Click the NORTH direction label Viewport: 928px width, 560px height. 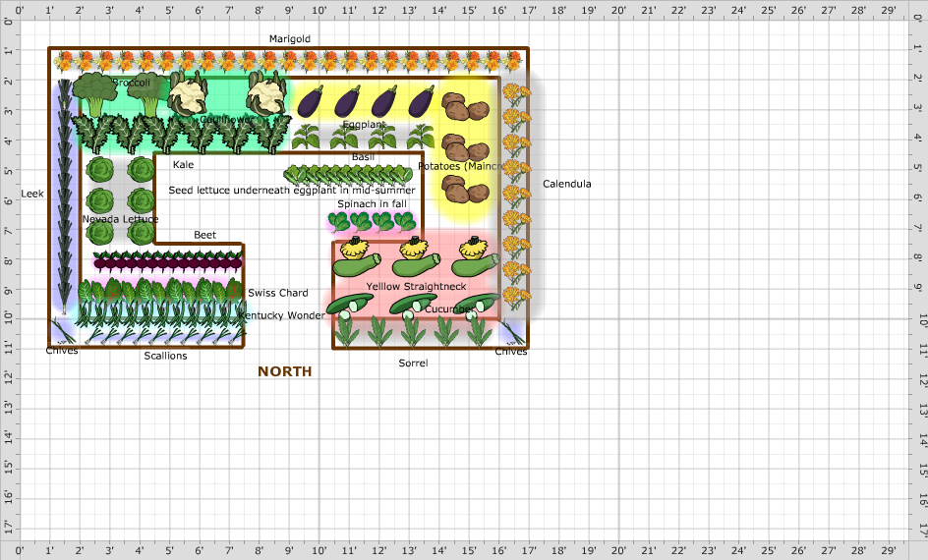coord(285,371)
